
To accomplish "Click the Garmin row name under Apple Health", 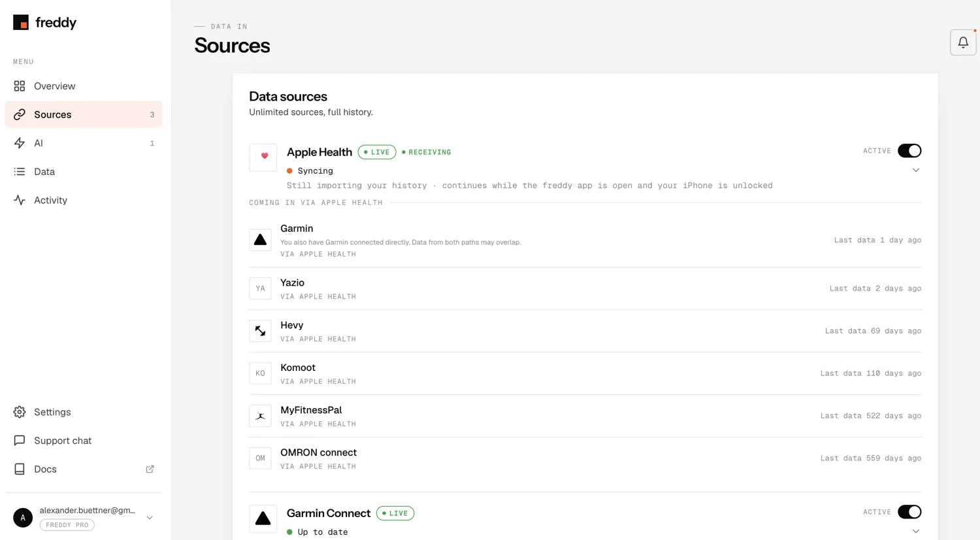I will pos(297,229).
